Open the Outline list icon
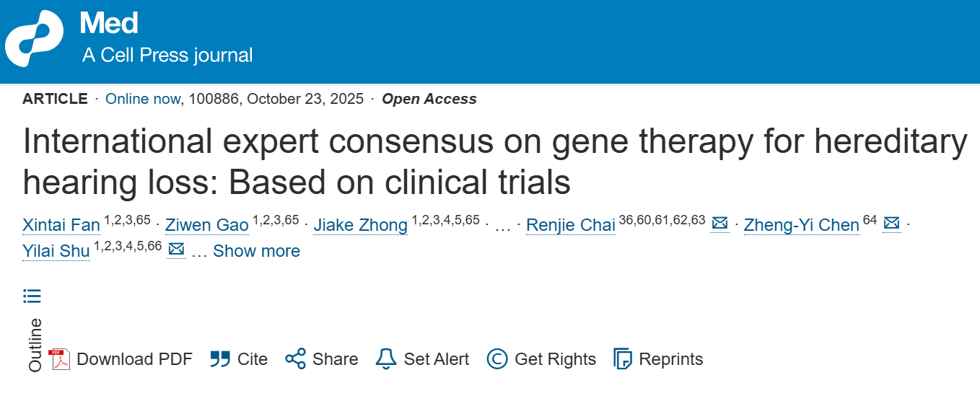This screenshot has width=980, height=414. (32, 296)
